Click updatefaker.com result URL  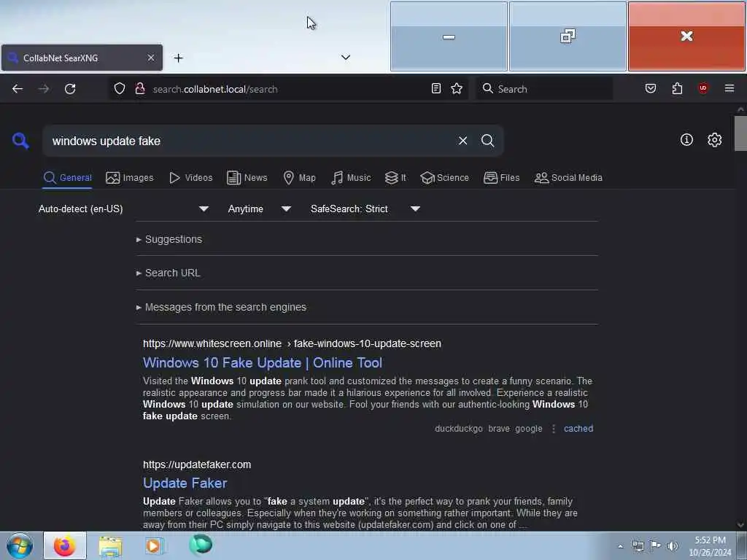point(197,464)
